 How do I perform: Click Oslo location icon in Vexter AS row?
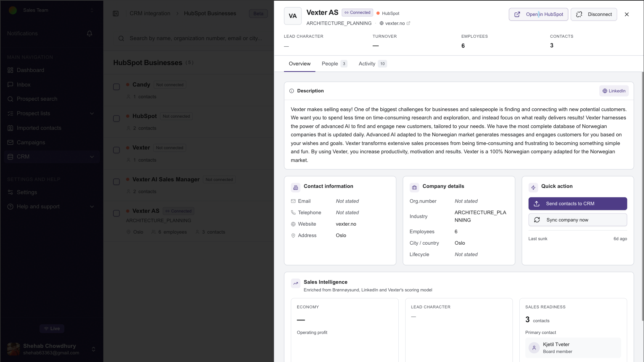tap(129, 232)
